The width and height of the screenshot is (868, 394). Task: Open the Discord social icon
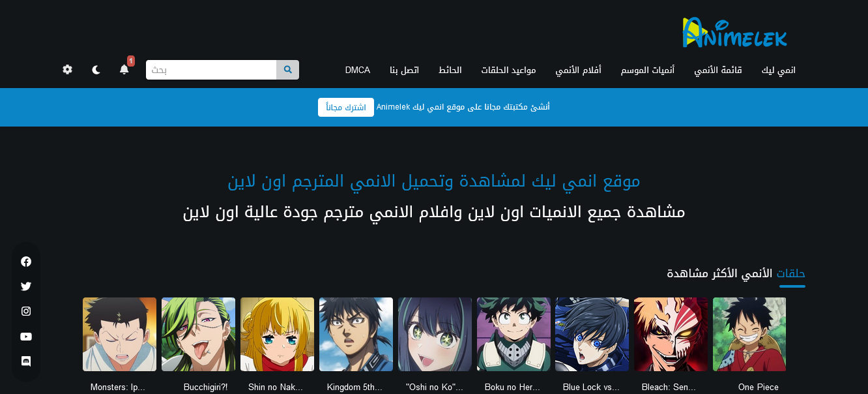pyautogui.click(x=26, y=361)
